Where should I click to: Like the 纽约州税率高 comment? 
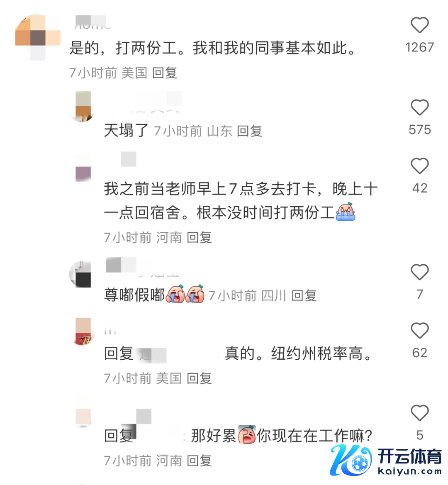coord(419,330)
